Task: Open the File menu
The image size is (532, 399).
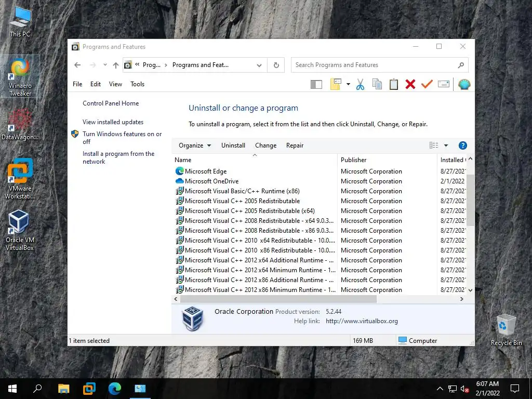Action: point(77,84)
